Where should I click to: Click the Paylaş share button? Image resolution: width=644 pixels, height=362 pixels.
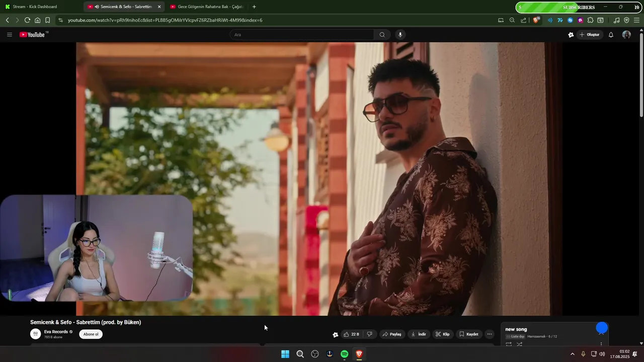click(x=391, y=334)
